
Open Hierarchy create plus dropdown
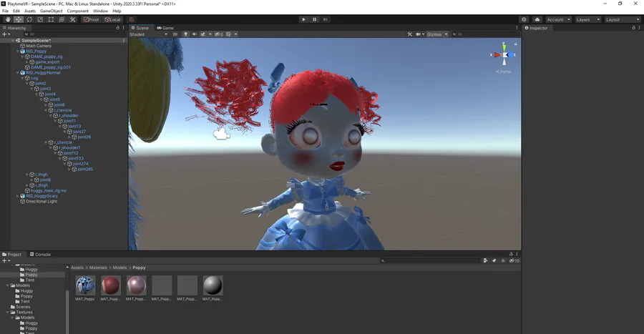pos(6,34)
